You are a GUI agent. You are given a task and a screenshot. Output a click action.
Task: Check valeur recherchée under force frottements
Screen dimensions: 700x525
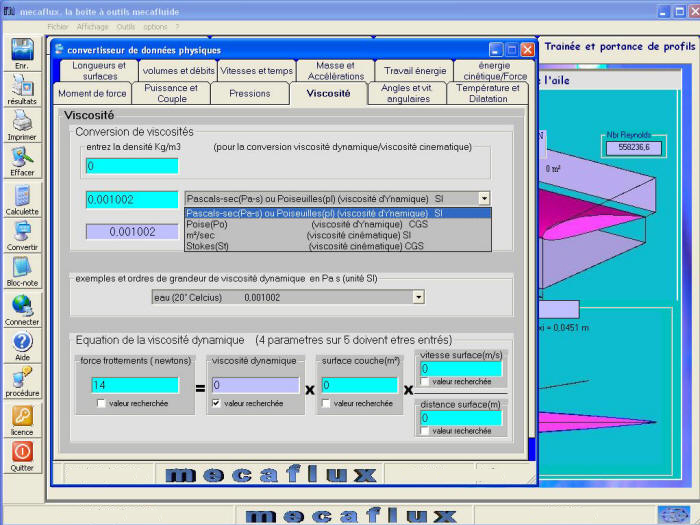pyautogui.click(x=101, y=403)
